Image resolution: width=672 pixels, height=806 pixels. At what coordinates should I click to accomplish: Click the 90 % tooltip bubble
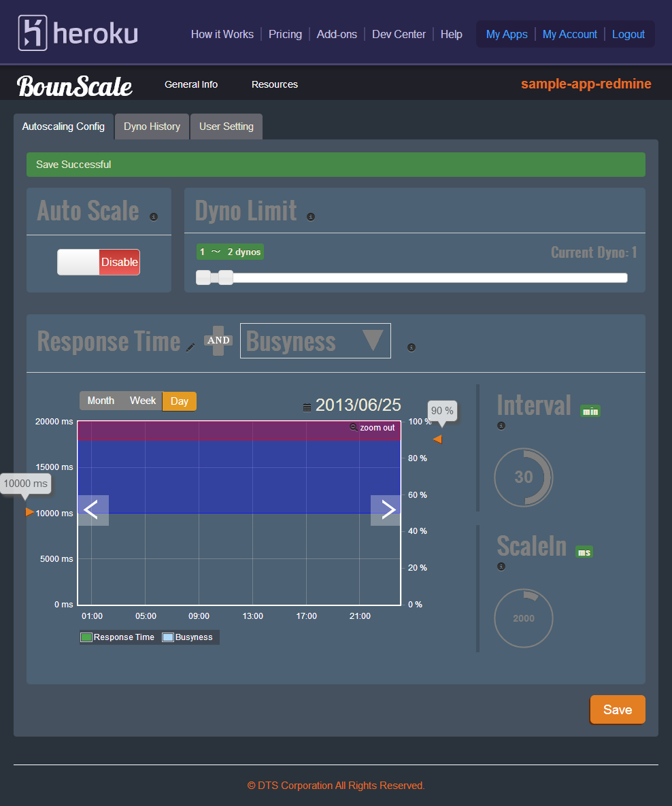pos(442,411)
